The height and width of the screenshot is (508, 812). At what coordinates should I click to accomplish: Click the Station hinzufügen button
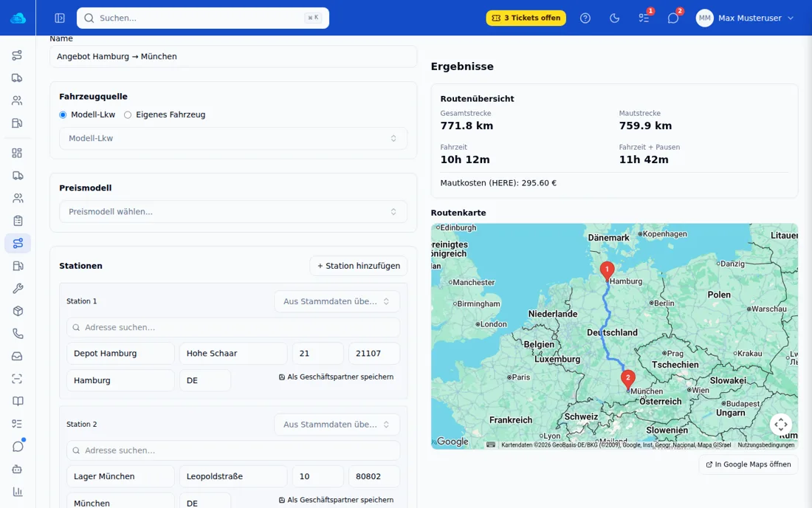[x=358, y=266]
